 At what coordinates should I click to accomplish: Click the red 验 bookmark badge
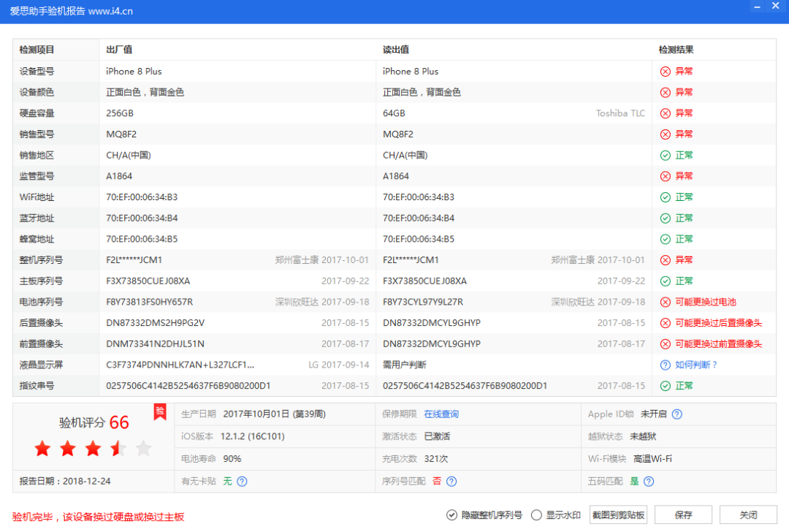pos(160,411)
